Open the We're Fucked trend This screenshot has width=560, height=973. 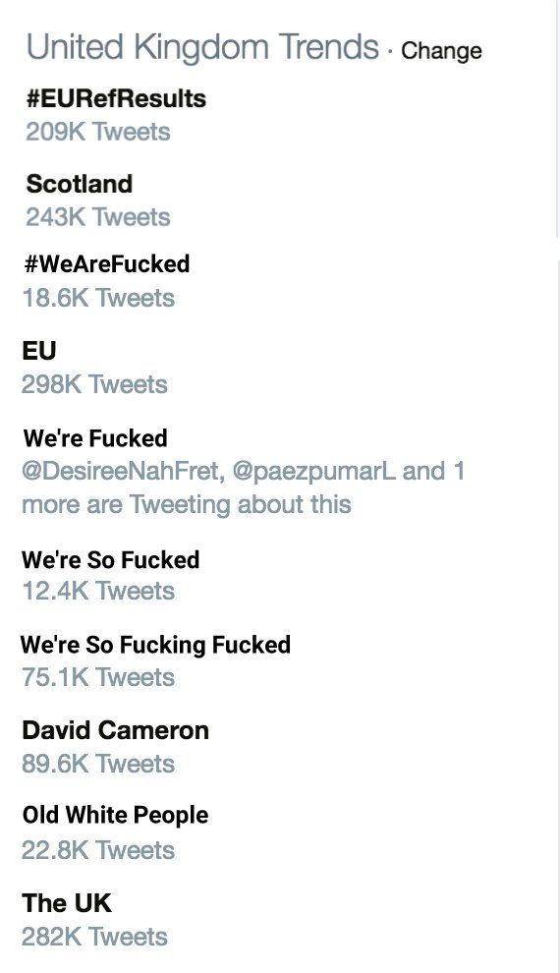click(x=95, y=438)
